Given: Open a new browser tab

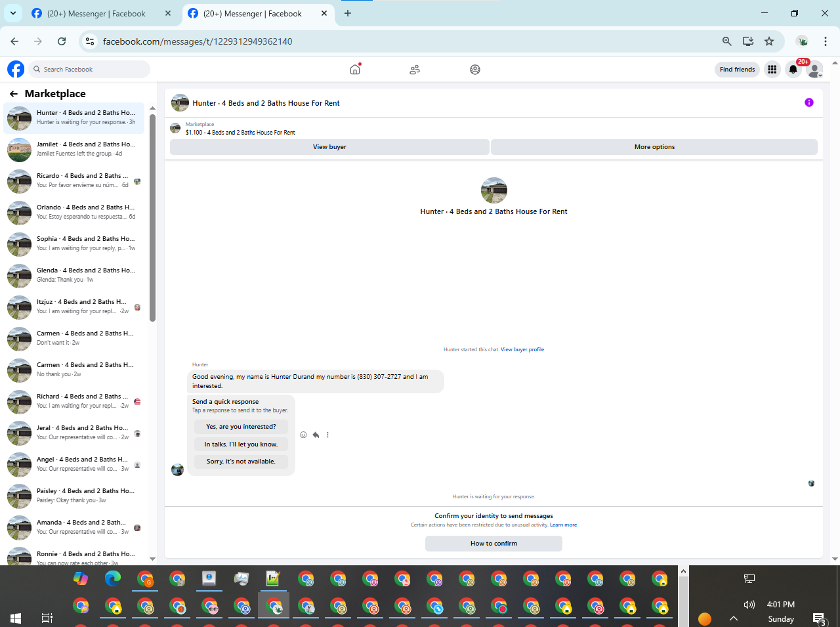Looking at the screenshot, I should point(348,13).
